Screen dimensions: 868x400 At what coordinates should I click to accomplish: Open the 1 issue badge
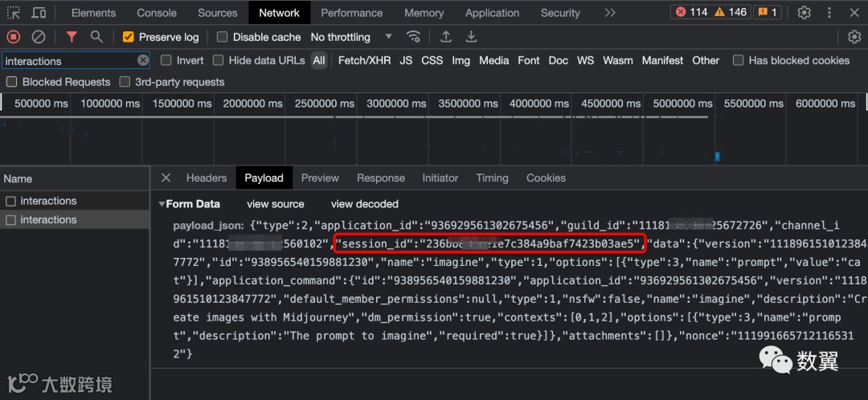tap(767, 12)
